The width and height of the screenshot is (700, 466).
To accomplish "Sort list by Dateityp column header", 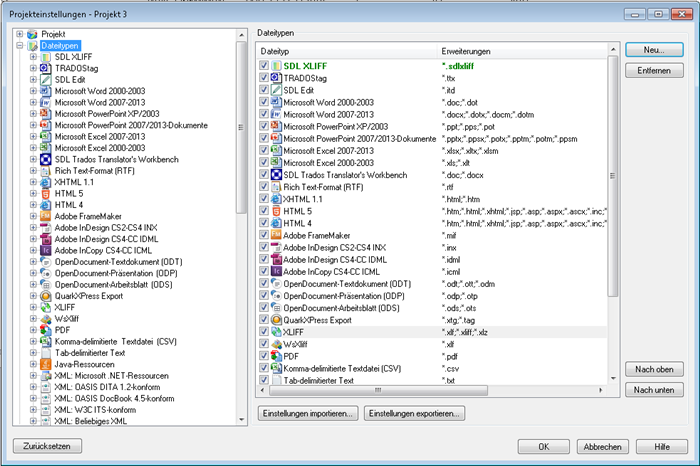I will click(345, 50).
